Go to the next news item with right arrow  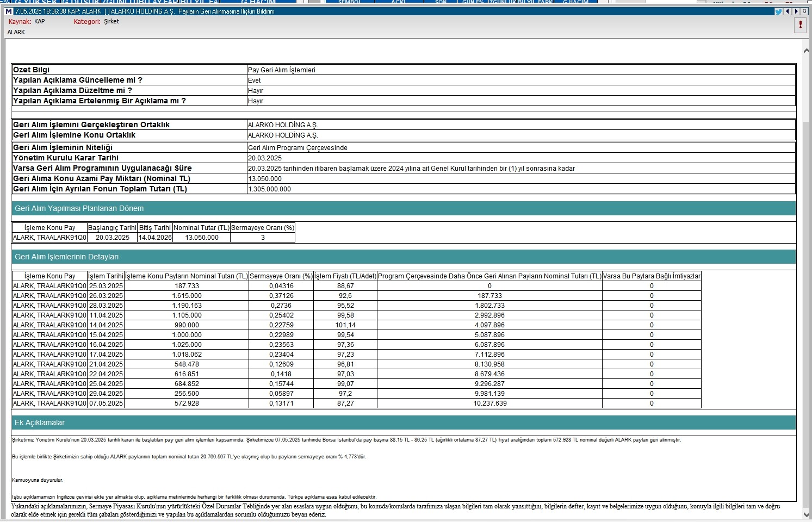click(796, 11)
